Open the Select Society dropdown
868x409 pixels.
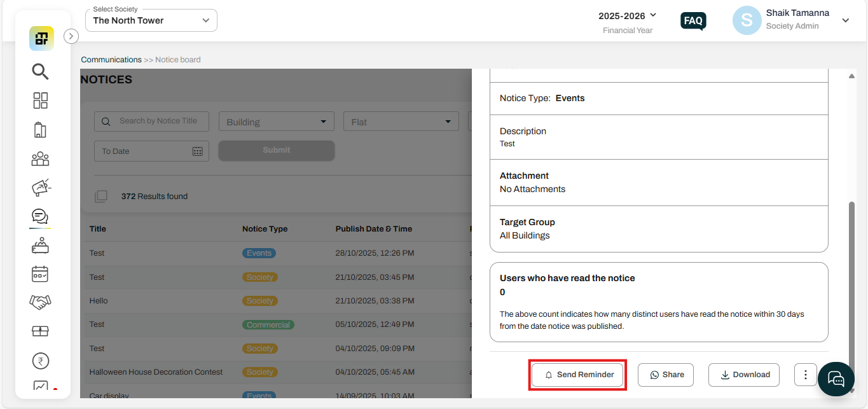coord(151,20)
